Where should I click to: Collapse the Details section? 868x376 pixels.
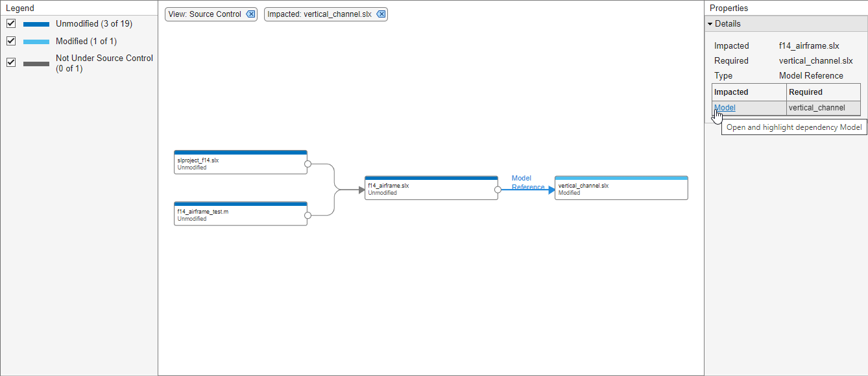click(x=711, y=24)
